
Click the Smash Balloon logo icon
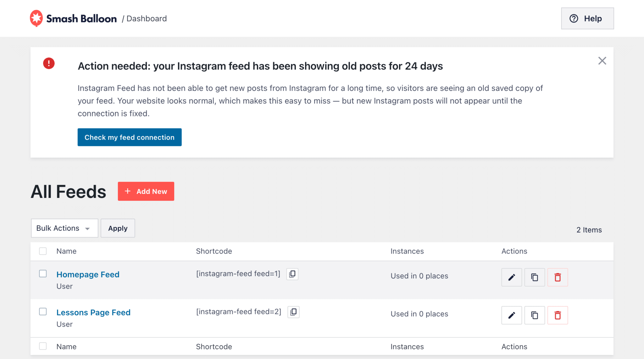(36, 18)
